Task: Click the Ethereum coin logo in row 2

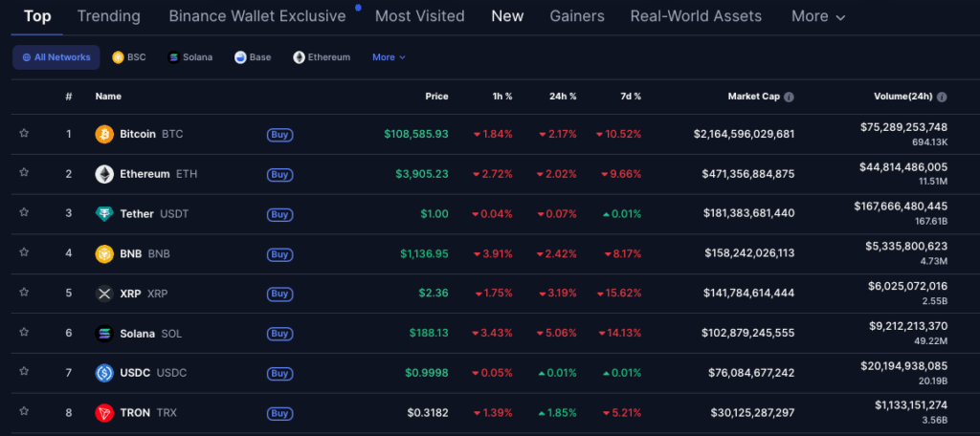Action: pyautogui.click(x=104, y=174)
